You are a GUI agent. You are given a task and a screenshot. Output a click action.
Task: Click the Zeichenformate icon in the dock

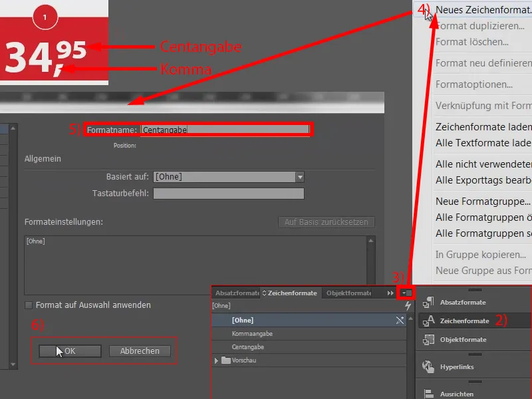point(428,321)
